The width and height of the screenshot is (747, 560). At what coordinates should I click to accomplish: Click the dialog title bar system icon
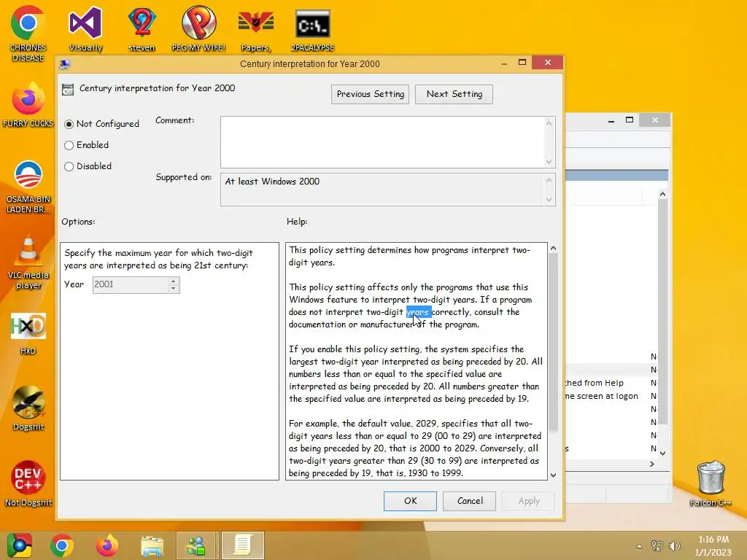65,64
